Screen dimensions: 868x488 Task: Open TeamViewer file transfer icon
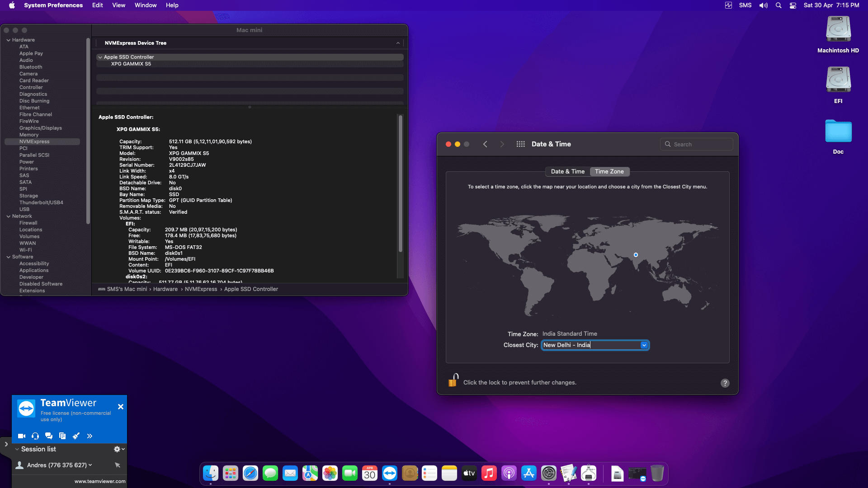coord(62,436)
